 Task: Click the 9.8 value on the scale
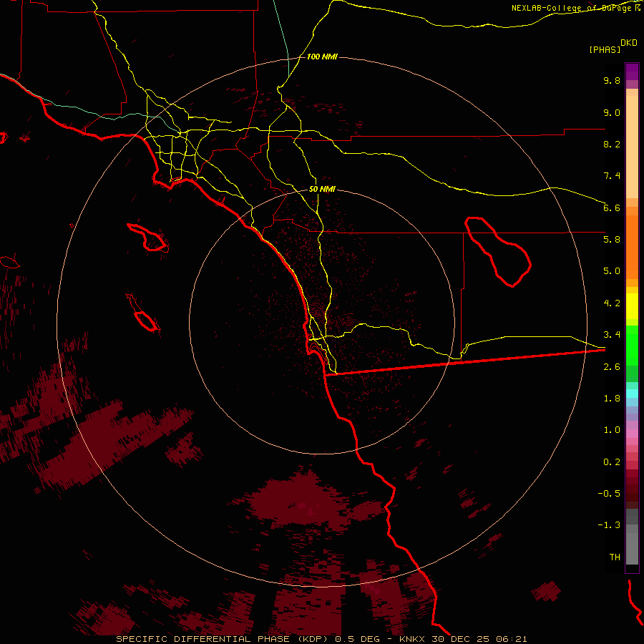click(612, 80)
